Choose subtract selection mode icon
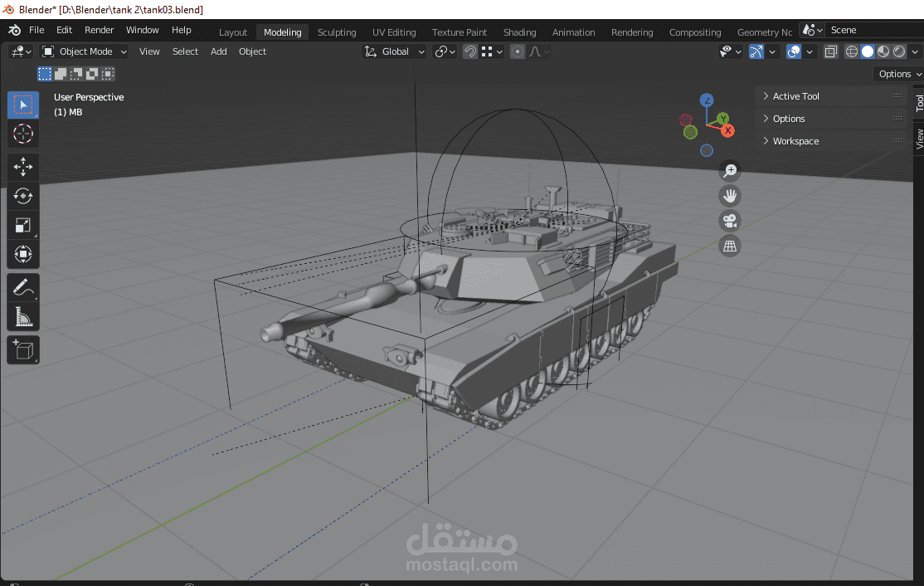Screen dimensions: 924x586 [x=76, y=74]
